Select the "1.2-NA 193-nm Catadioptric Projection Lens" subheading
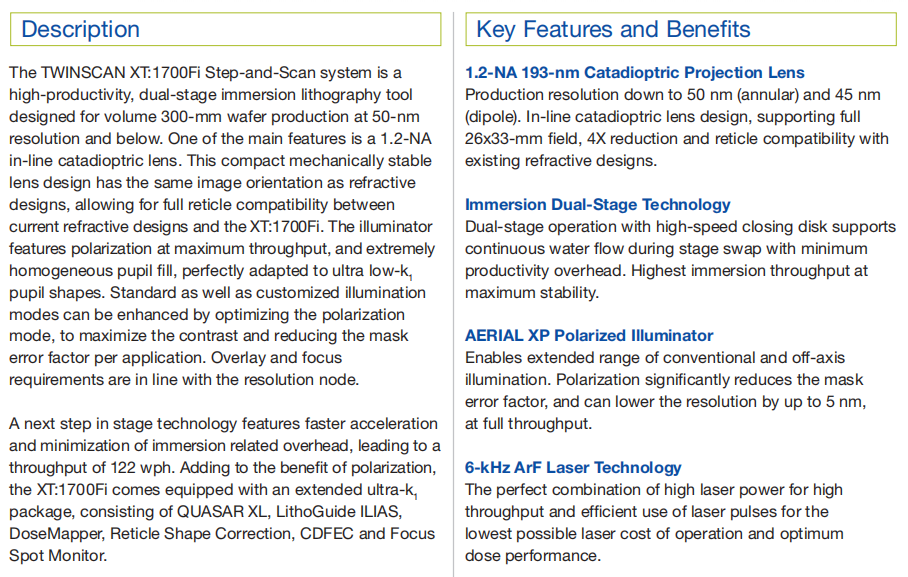This screenshot has height=577, width=908. tap(634, 73)
